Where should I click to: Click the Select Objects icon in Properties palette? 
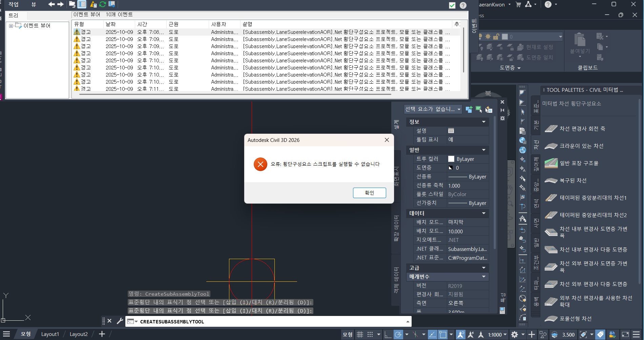(479, 109)
